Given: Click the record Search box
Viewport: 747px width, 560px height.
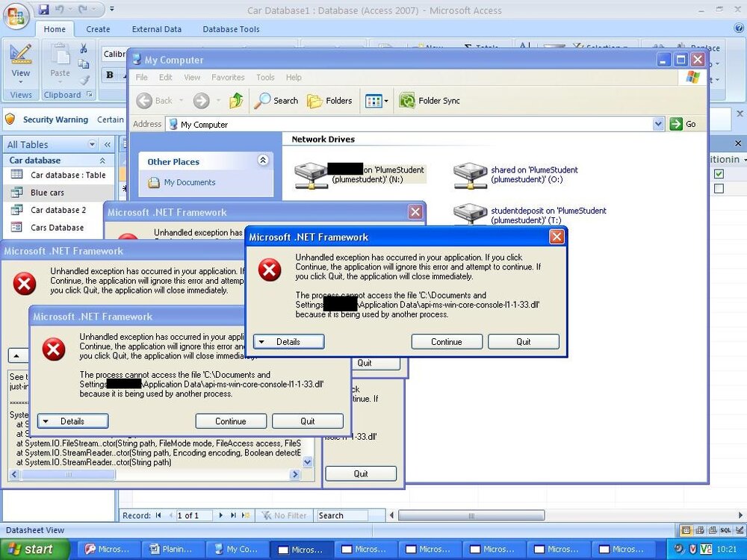Looking at the screenshot, I should [342, 515].
